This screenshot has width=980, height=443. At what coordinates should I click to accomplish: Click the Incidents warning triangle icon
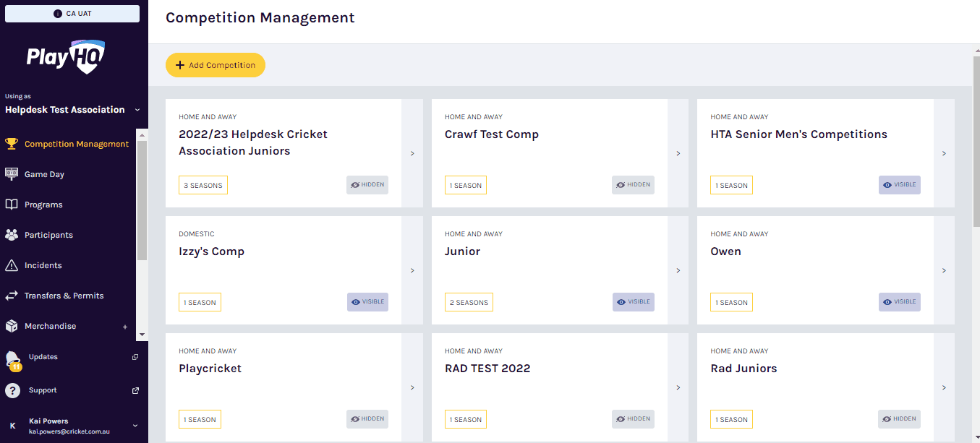[12, 265]
